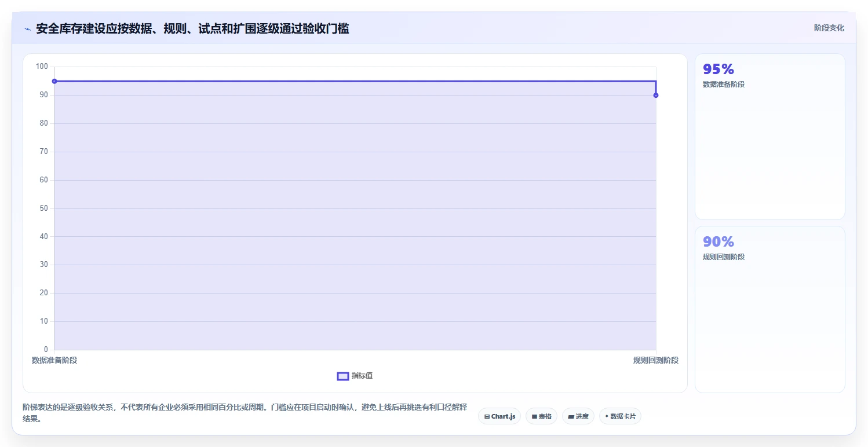
Task: Click the data point at 规则回测阶段
Action: click(656, 95)
